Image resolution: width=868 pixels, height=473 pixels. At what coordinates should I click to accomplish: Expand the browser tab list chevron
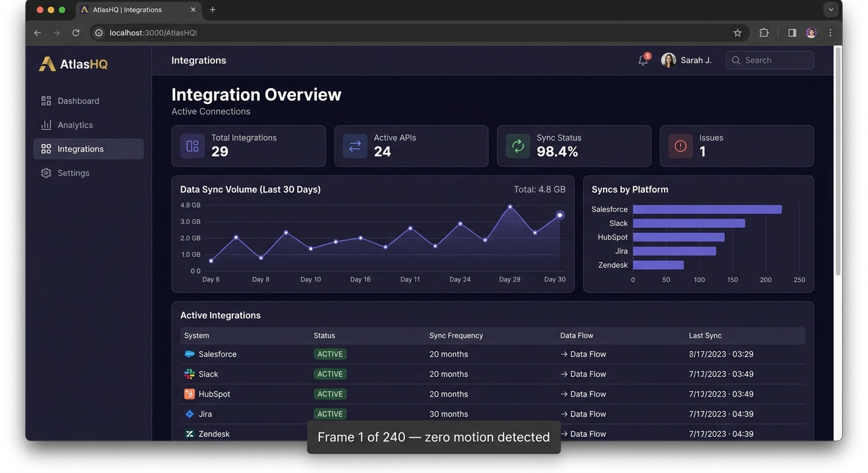tap(830, 10)
